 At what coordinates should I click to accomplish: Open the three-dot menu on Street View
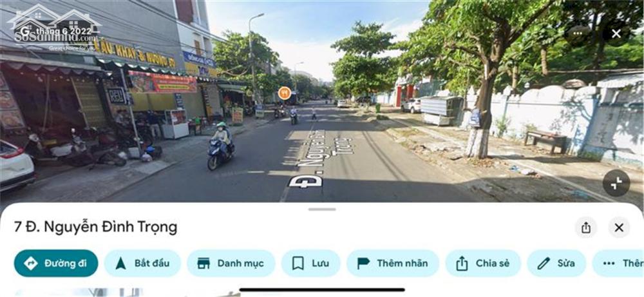pos(578,34)
